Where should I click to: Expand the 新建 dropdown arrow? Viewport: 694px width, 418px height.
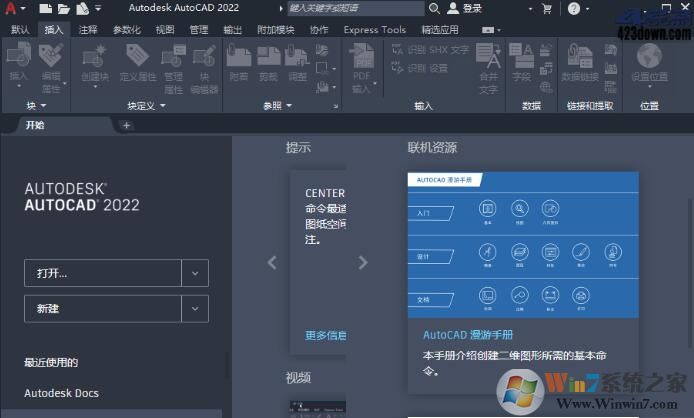(195, 309)
